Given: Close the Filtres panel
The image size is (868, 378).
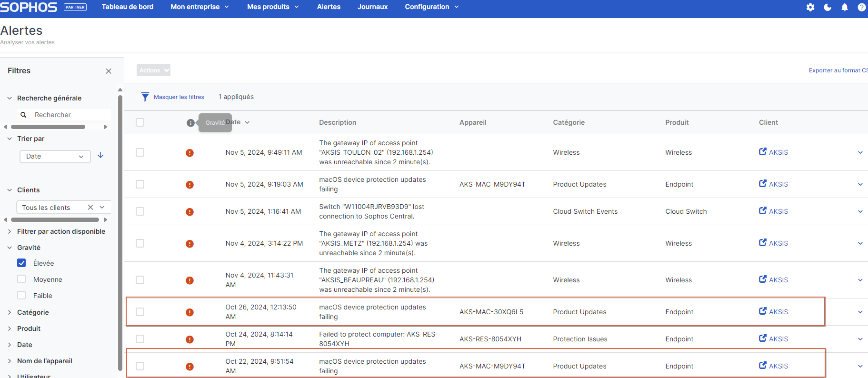Looking at the screenshot, I should click(x=109, y=71).
